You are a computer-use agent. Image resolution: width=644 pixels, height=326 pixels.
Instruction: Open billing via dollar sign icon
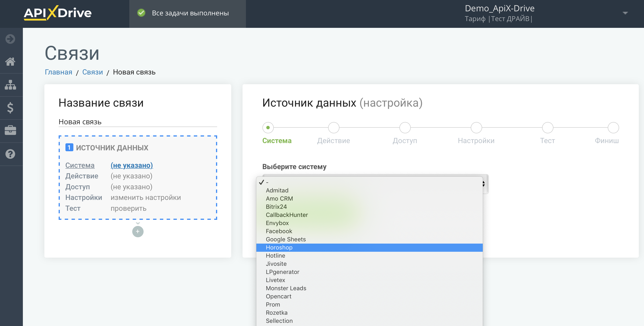point(10,108)
